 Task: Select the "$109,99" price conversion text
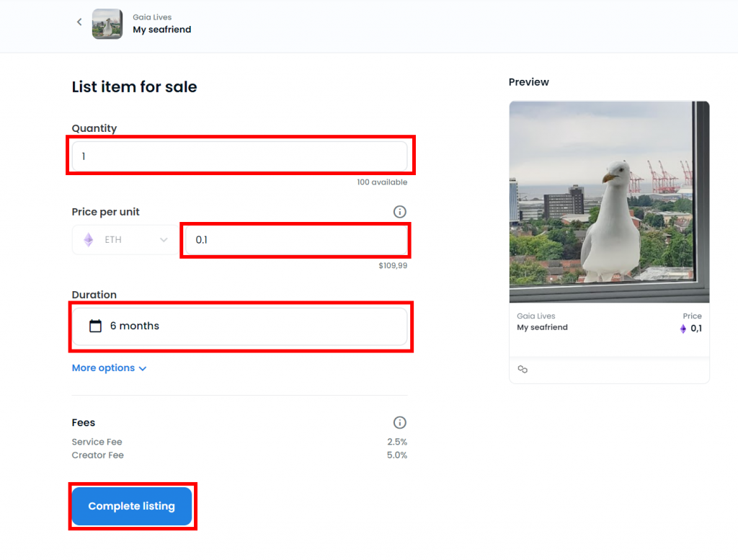pyautogui.click(x=393, y=266)
